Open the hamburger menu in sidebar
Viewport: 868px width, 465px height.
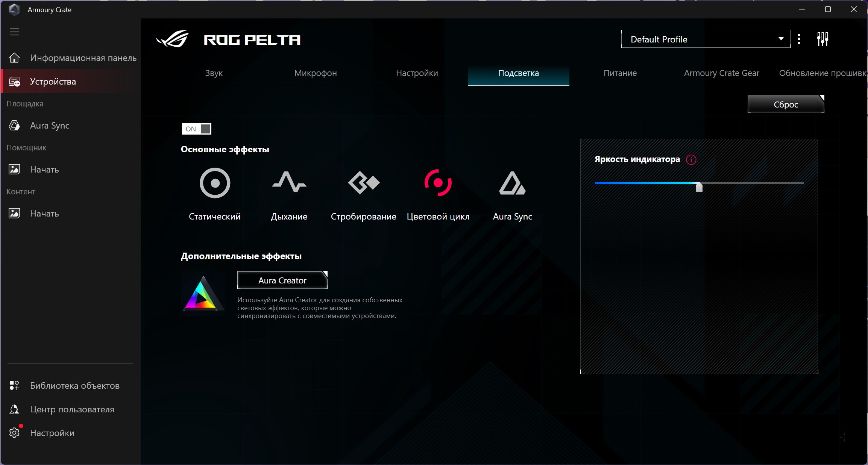(x=14, y=32)
